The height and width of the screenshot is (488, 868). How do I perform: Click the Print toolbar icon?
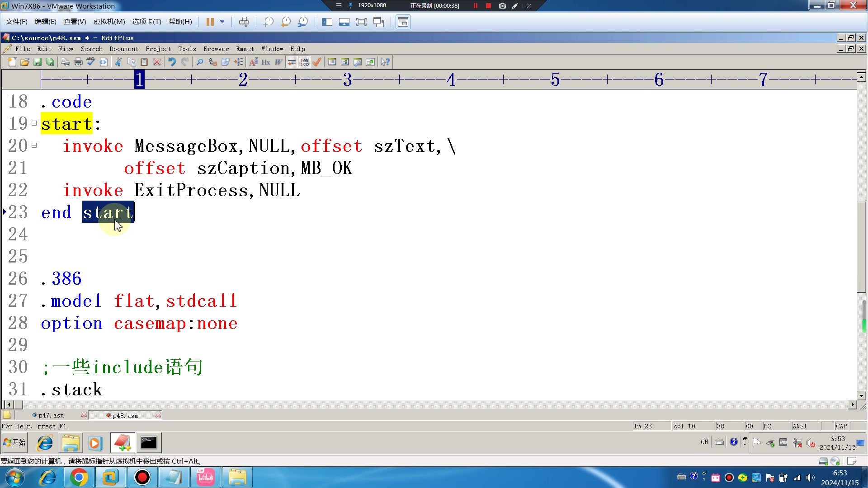coord(78,62)
